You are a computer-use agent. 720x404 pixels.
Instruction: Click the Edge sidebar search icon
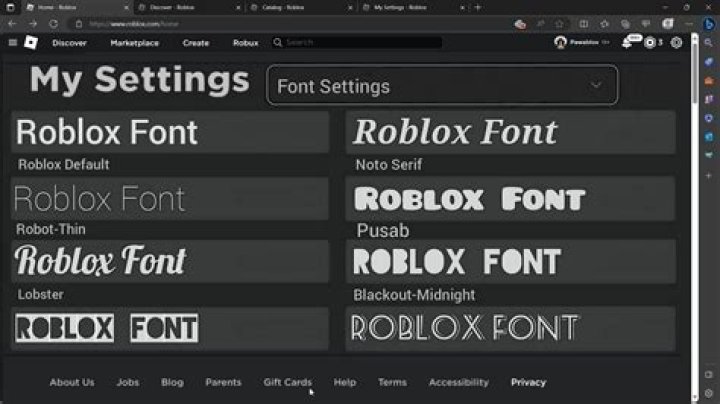709,43
